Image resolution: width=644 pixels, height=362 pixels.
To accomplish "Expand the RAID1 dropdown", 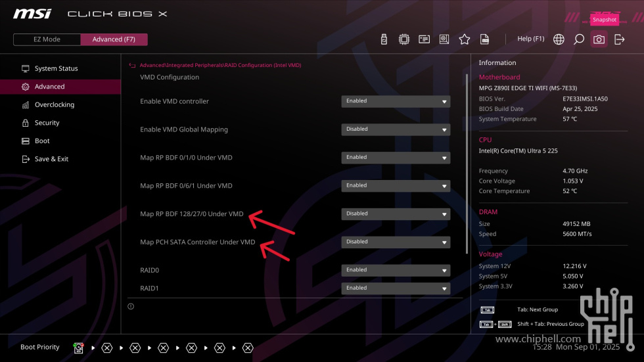I will pyautogui.click(x=396, y=288).
